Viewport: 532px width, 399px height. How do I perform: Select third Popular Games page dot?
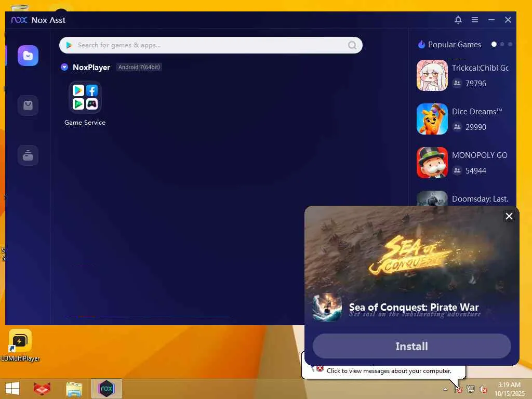point(510,44)
